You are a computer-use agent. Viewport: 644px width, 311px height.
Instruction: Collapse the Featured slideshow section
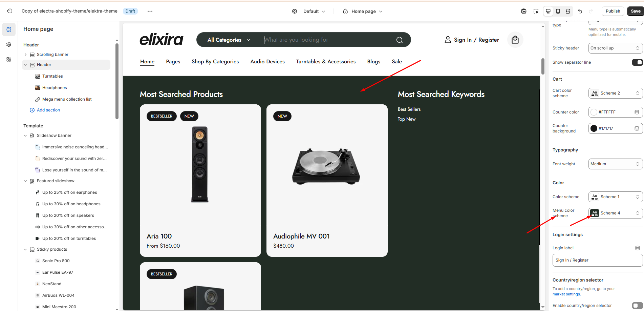(25, 181)
